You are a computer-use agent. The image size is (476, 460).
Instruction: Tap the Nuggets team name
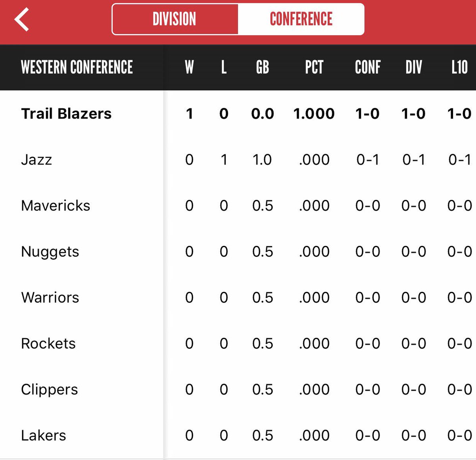pos(50,252)
